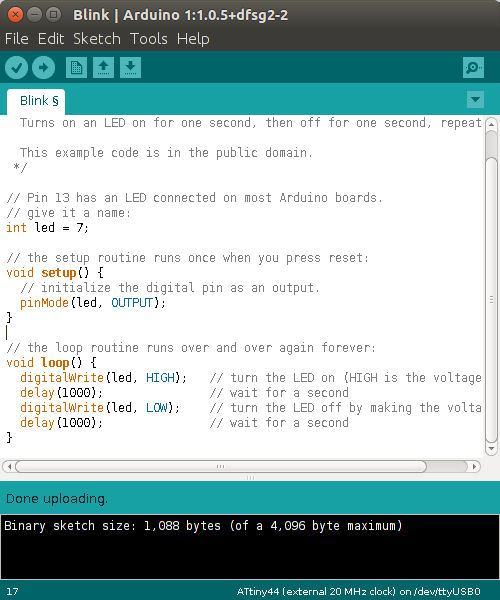Create a new sketch with the New icon
The height and width of the screenshot is (600, 500).
coord(77,68)
